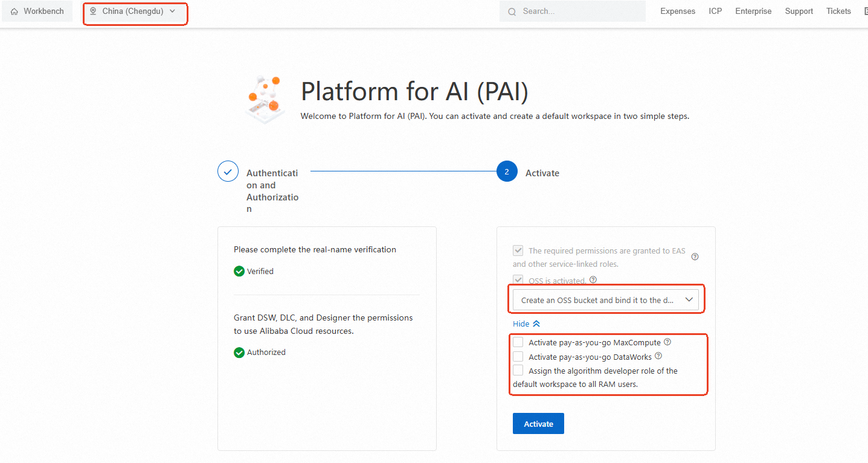The height and width of the screenshot is (463, 868).
Task: Click the home icon beside Workbench
Action: click(x=14, y=11)
